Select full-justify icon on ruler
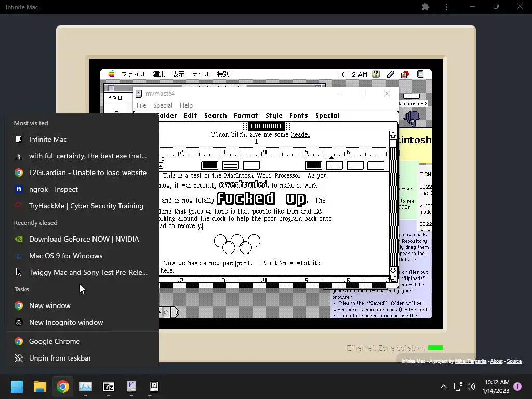 (x=376, y=165)
